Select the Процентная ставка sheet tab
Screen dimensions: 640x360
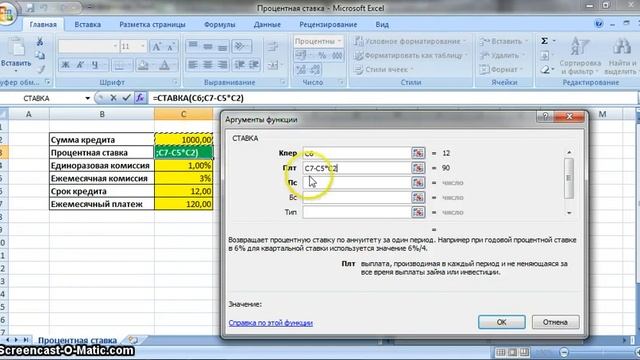tap(77, 340)
